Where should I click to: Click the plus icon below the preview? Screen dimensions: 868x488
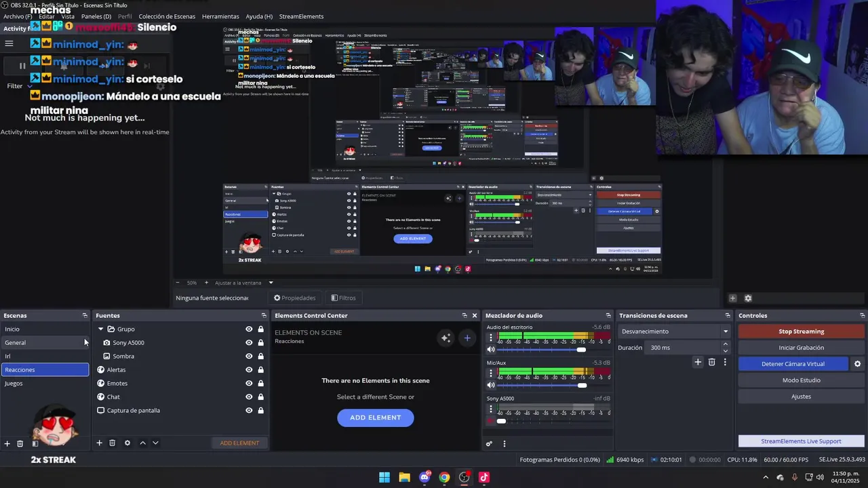732,298
